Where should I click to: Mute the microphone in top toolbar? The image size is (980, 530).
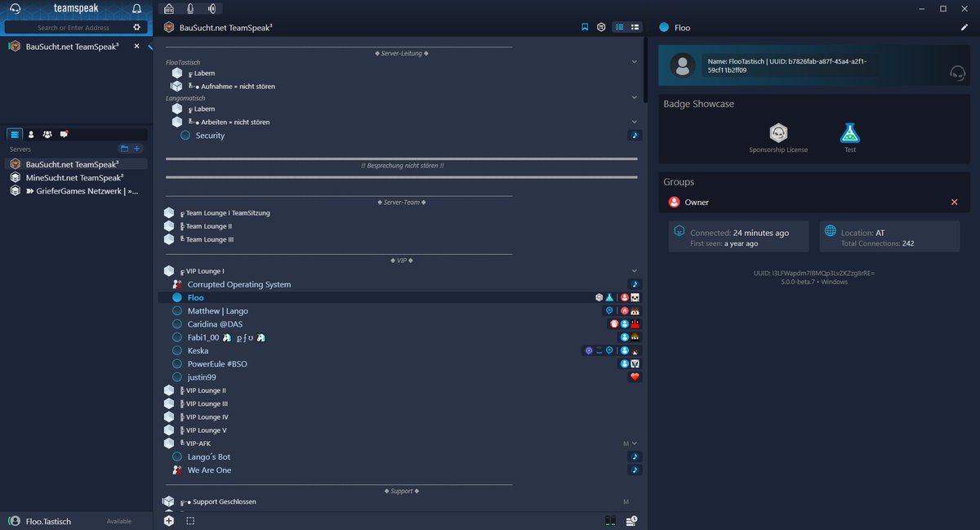coord(190,9)
